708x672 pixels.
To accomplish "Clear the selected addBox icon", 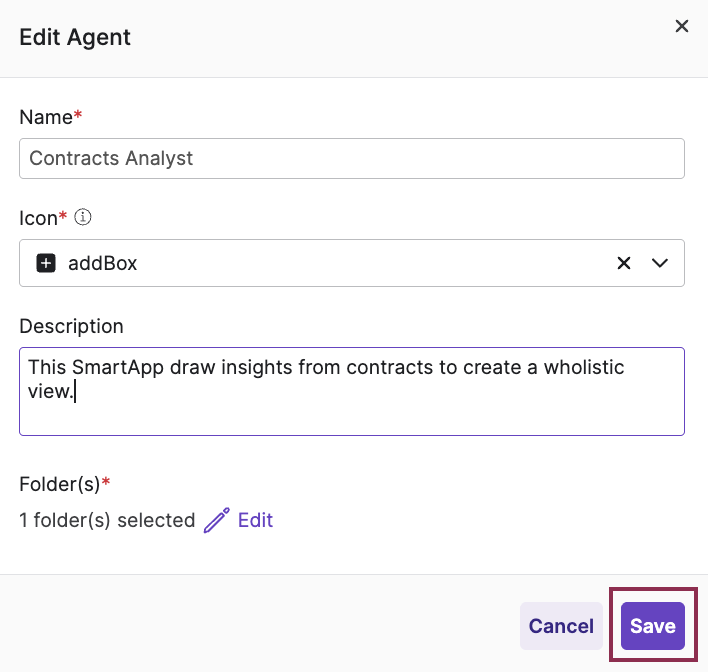I will click(624, 263).
